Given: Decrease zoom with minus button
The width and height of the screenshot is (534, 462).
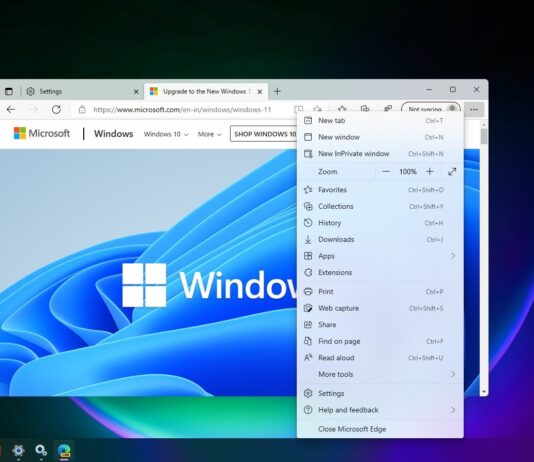Looking at the screenshot, I should tap(386, 172).
